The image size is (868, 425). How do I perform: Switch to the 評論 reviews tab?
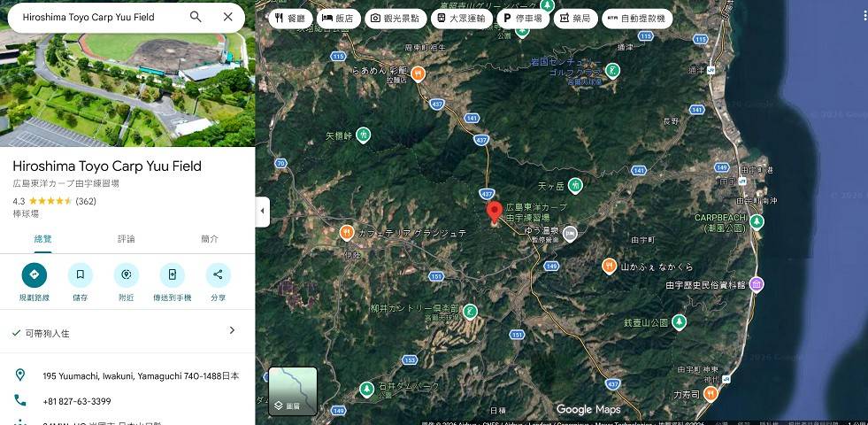point(127,239)
